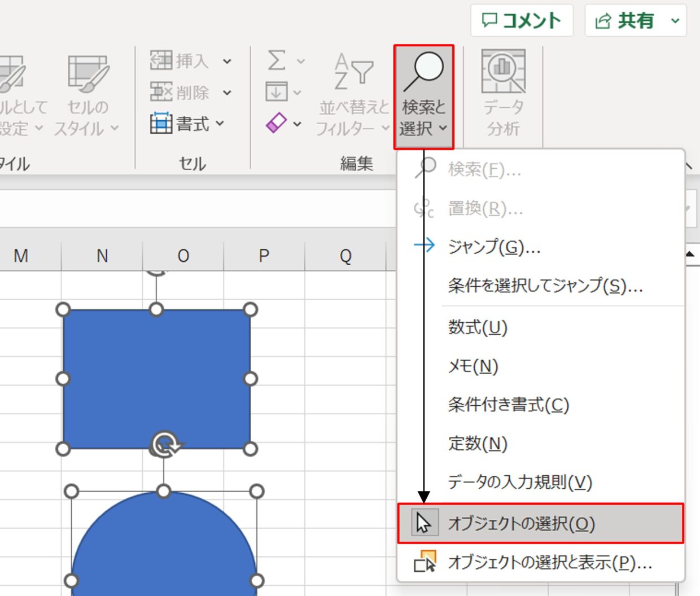Open the 書式 format menu
Viewport: 700px width, 596px height.
187,124
